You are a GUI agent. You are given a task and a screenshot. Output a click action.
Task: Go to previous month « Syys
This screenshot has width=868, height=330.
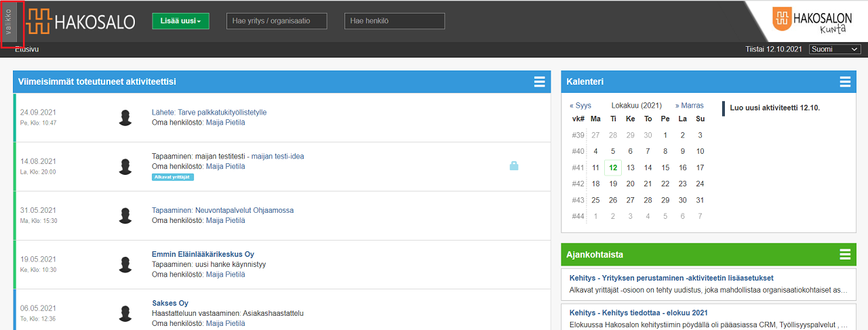pyautogui.click(x=580, y=106)
